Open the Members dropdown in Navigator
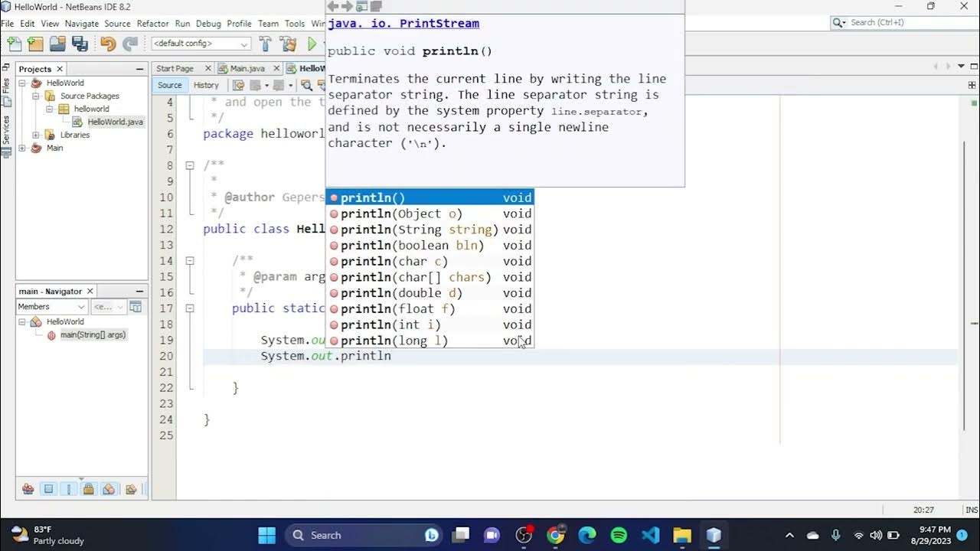 [x=51, y=307]
